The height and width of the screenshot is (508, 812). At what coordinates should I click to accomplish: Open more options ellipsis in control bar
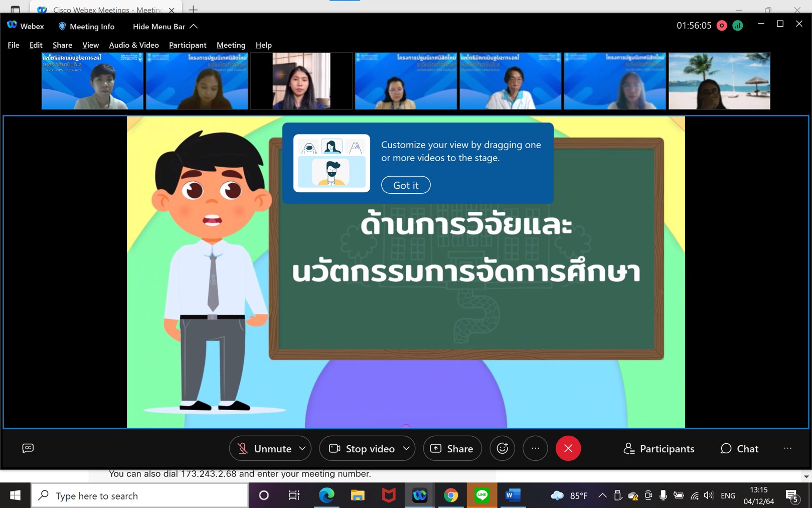535,448
